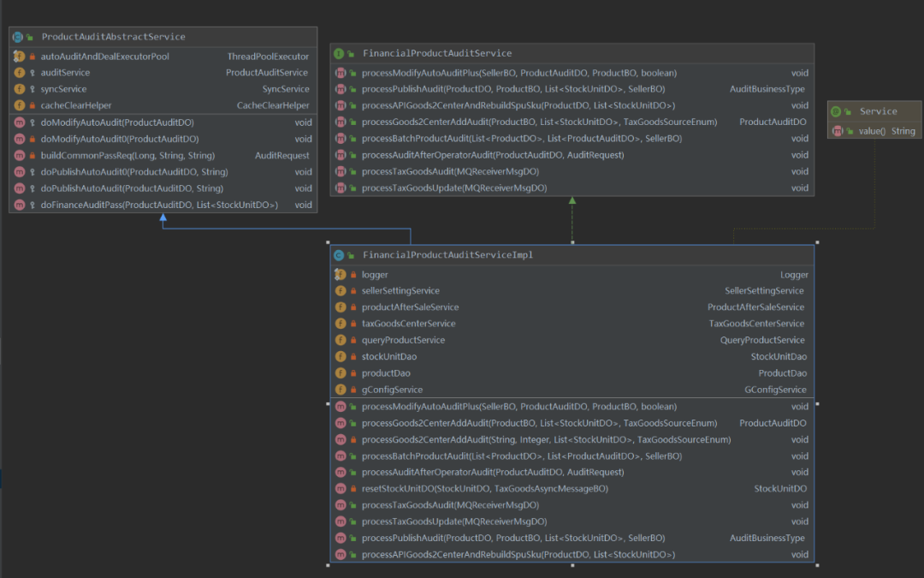
Task: Click the StockUnitDao type label
Action: [x=779, y=357]
